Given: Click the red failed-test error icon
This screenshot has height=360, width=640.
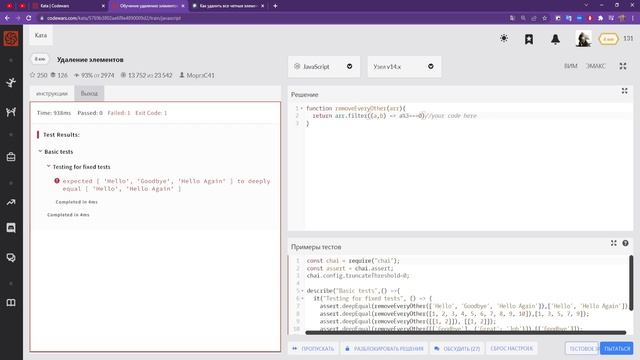Looking at the screenshot, I should coord(57,181).
